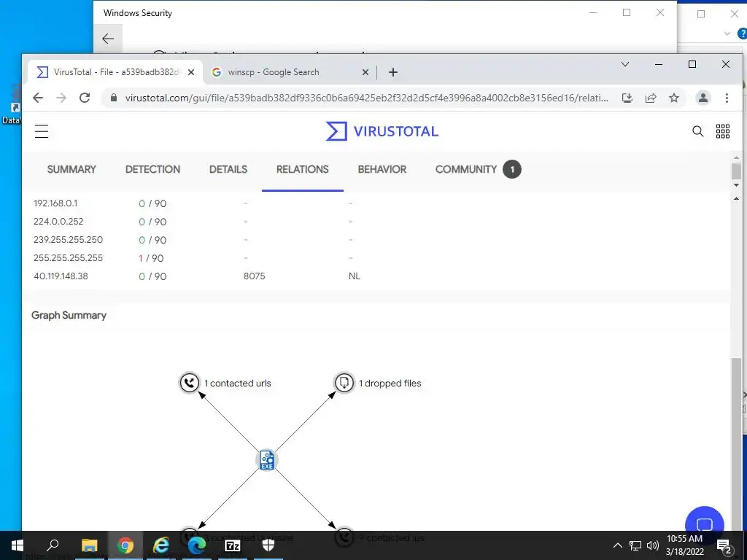747x560 pixels.
Task: Click tab strip scroll down arrow
Action: point(737,184)
